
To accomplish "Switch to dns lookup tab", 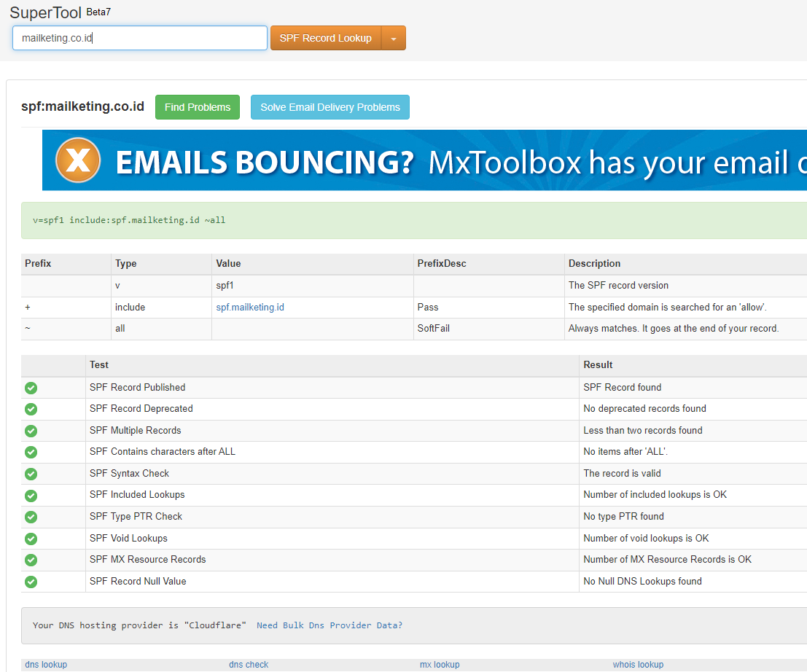I will click(x=46, y=665).
